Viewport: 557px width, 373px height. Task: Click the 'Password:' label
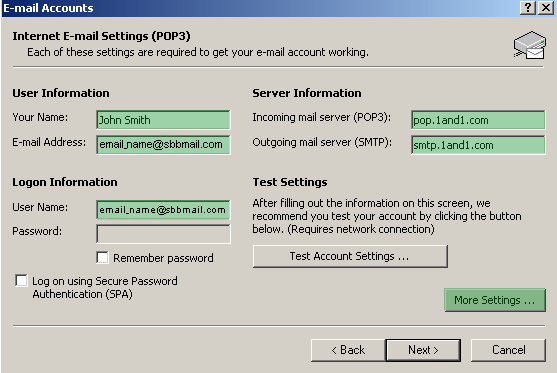(x=37, y=231)
